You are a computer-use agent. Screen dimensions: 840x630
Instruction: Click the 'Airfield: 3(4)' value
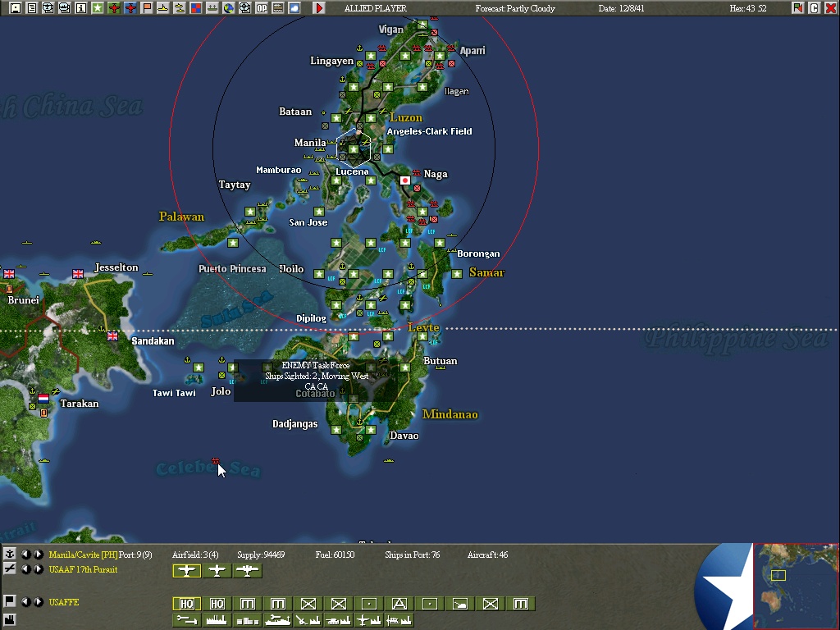click(195, 555)
